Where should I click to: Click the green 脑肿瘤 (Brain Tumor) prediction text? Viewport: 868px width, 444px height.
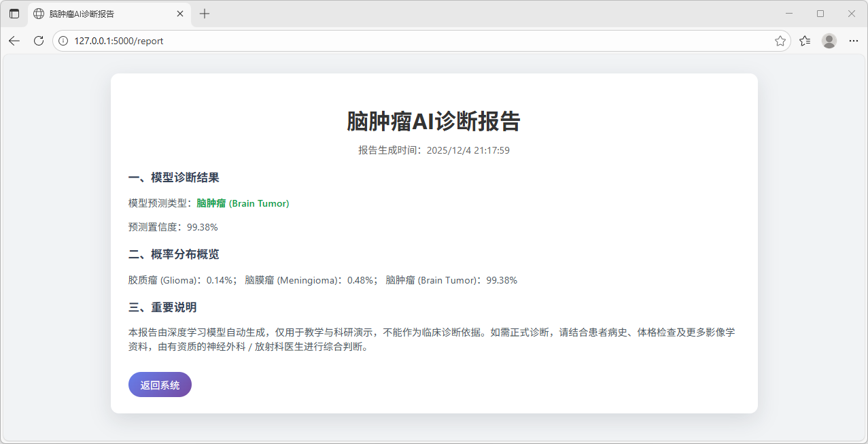(243, 203)
